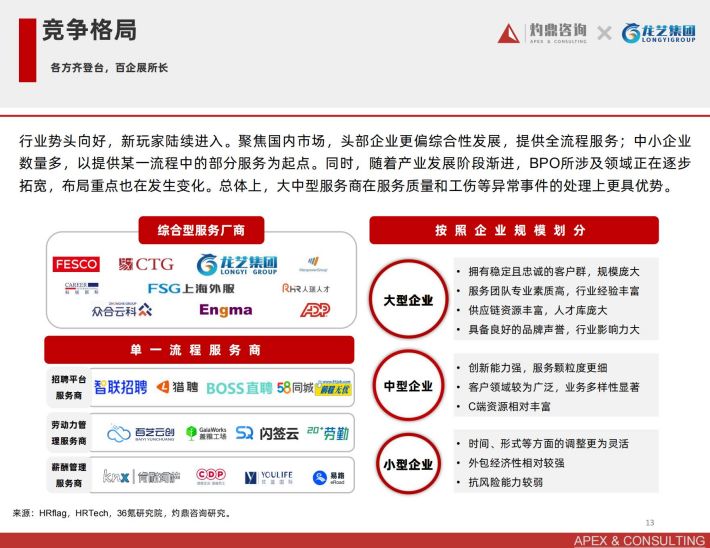Screen dimensions: 710x548
Task: Click the 中型企业 circle
Action: pos(408,385)
